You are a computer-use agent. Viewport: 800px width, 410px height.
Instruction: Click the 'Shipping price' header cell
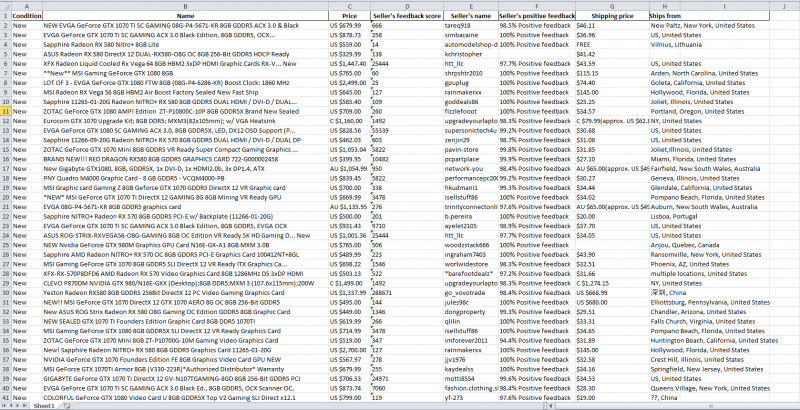(x=612, y=16)
